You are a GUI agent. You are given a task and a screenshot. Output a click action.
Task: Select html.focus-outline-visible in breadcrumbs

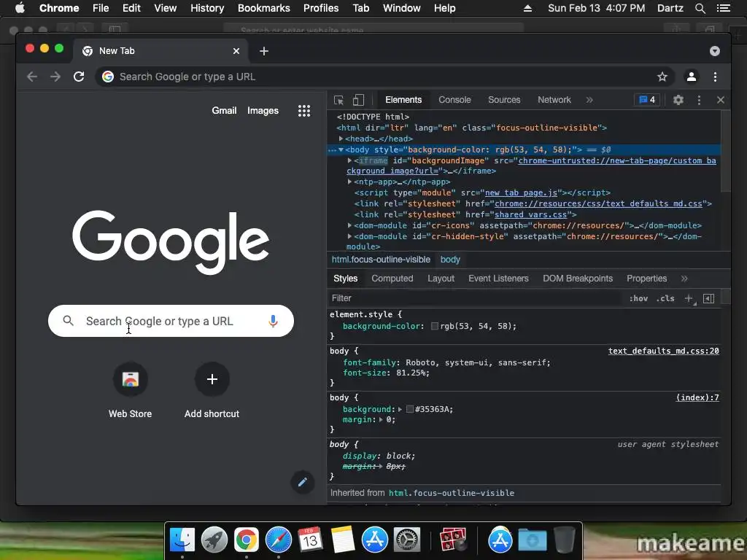pos(381,260)
